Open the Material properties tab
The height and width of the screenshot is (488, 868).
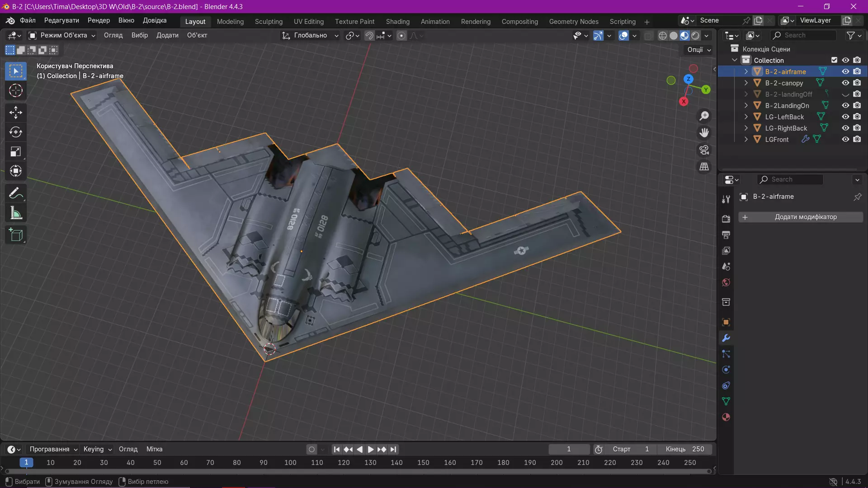726,417
